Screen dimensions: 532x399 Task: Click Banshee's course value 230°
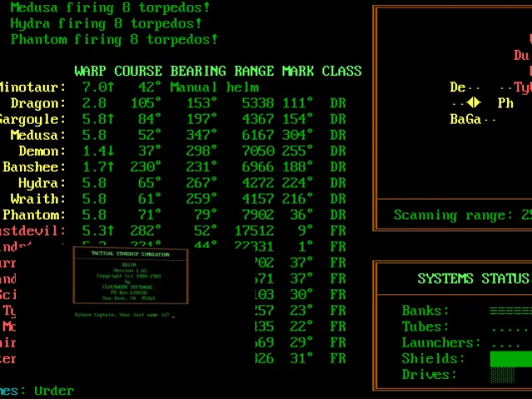(146, 167)
